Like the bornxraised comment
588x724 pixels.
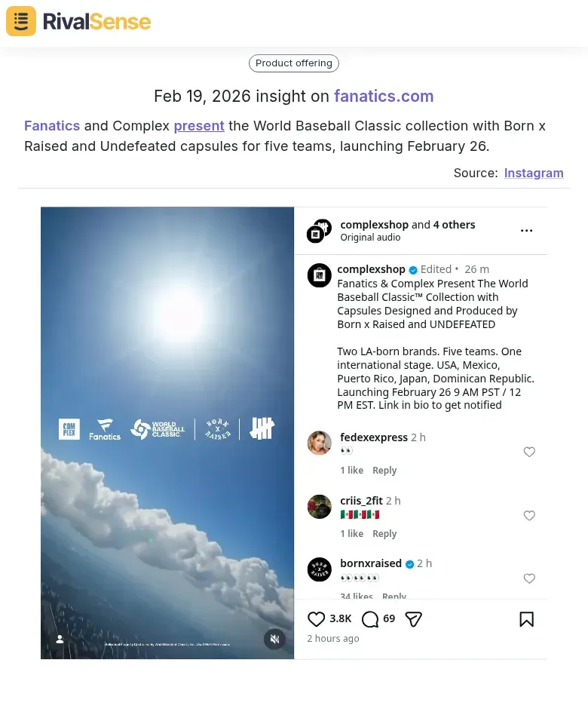[529, 578]
